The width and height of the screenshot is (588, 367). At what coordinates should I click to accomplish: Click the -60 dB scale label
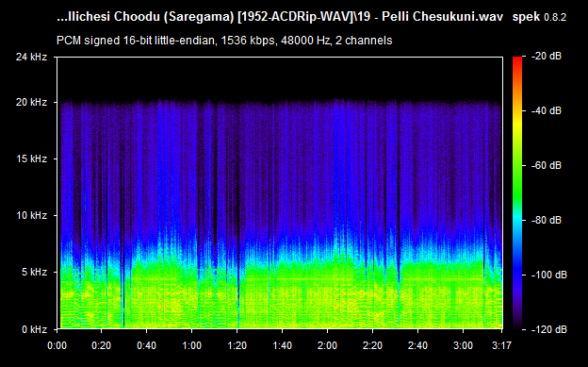pos(547,165)
